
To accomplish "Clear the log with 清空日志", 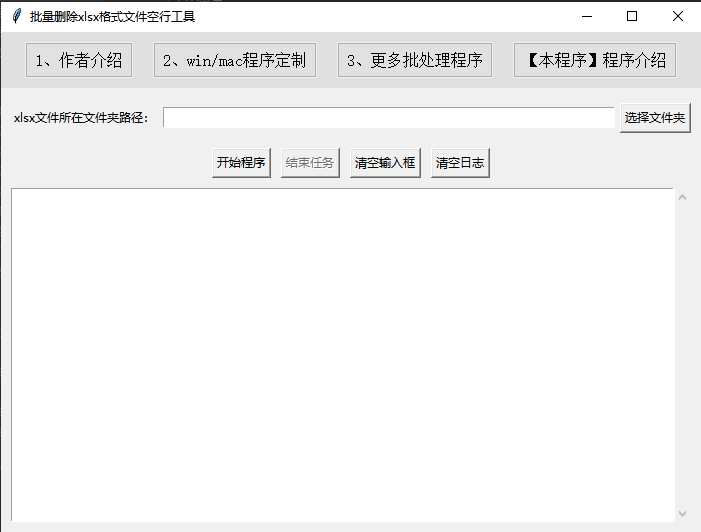I will [460, 163].
